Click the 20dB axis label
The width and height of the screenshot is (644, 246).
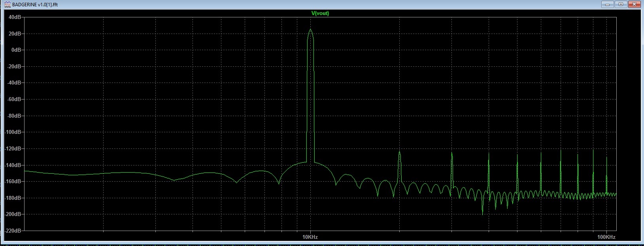pyautogui.click(x=15, y=34)
